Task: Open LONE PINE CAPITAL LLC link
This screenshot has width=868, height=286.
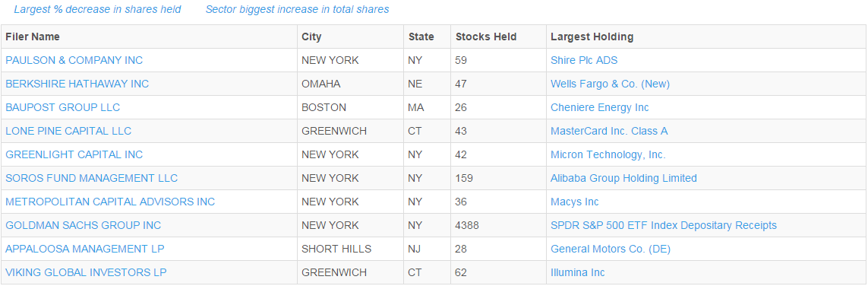Action: click(x=68, y=132)
